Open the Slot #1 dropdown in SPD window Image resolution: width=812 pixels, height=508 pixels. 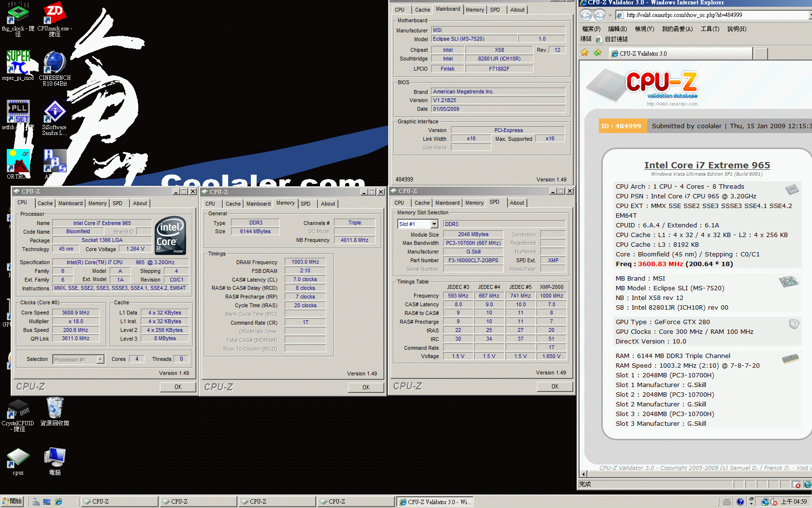click(x=434, y=224)
